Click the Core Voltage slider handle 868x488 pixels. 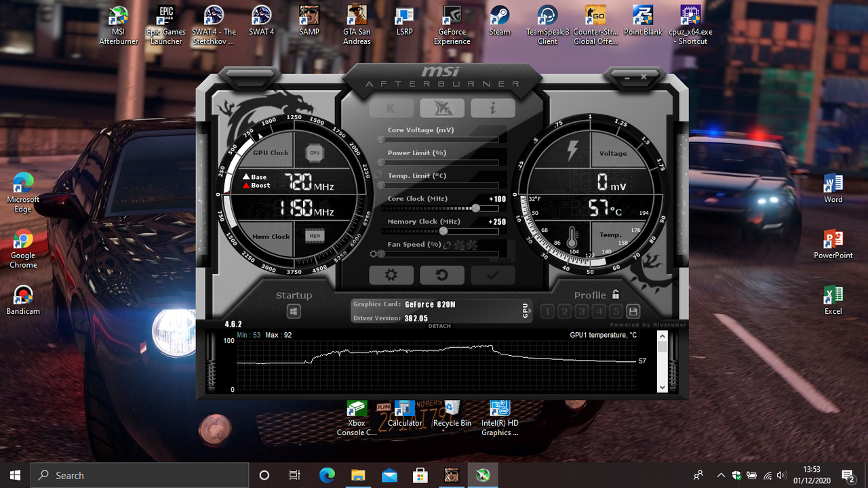coord(381,140)
